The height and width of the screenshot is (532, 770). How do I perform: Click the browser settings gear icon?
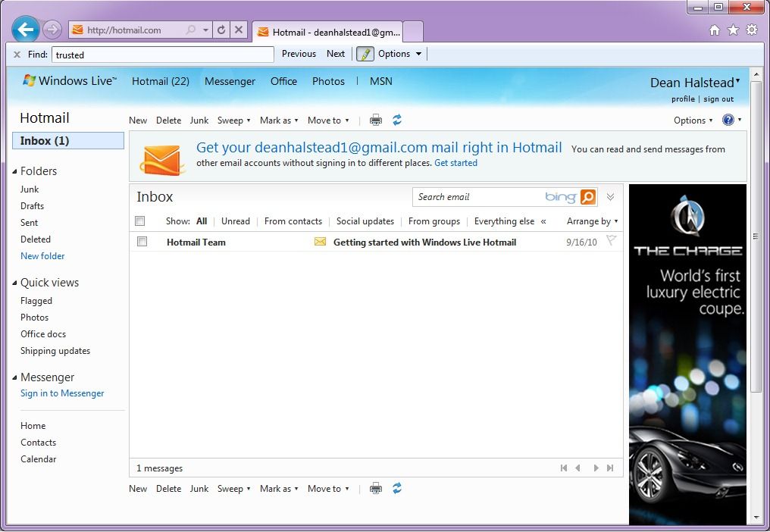(752, 29)
